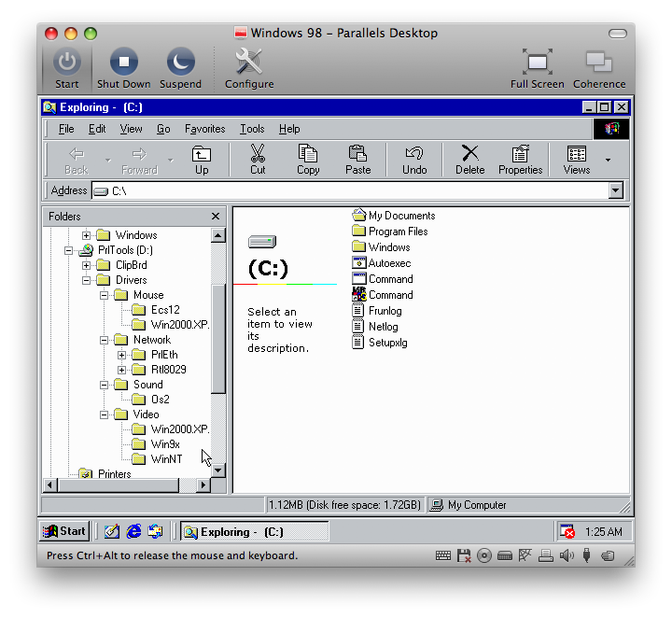Open the Favorites menu
672x618 pixels.
(x=204, y=129)
